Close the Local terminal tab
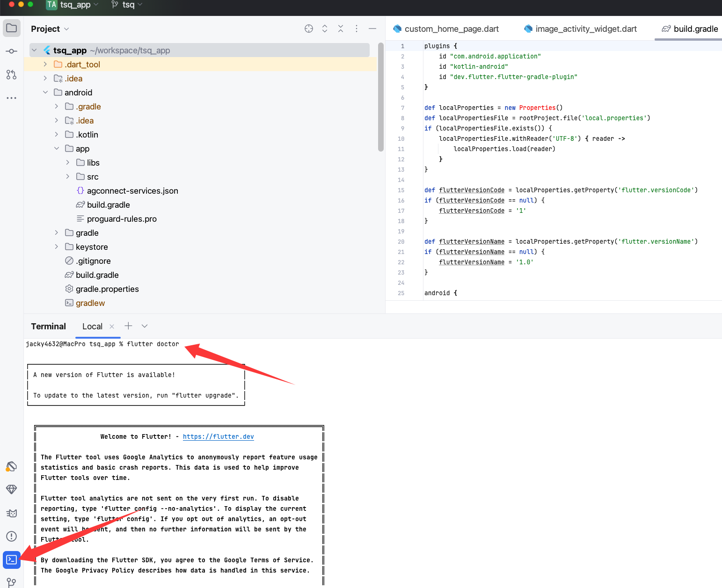This screenshot has width=722, height=588. point(112,327)
